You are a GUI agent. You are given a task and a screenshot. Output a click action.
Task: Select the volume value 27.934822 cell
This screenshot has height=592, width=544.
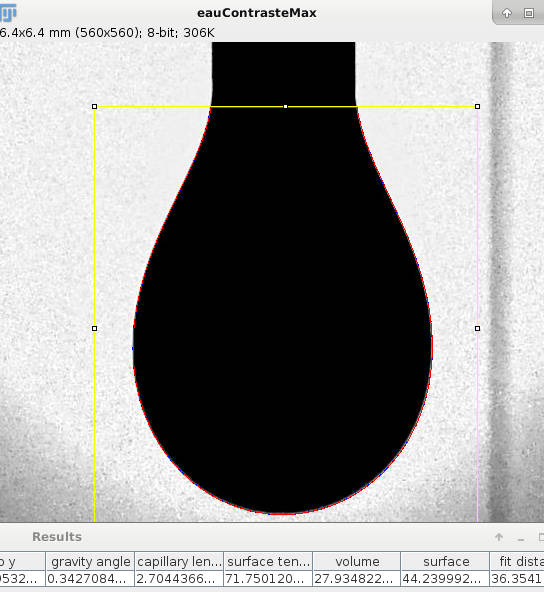click(x=357, y=578)
